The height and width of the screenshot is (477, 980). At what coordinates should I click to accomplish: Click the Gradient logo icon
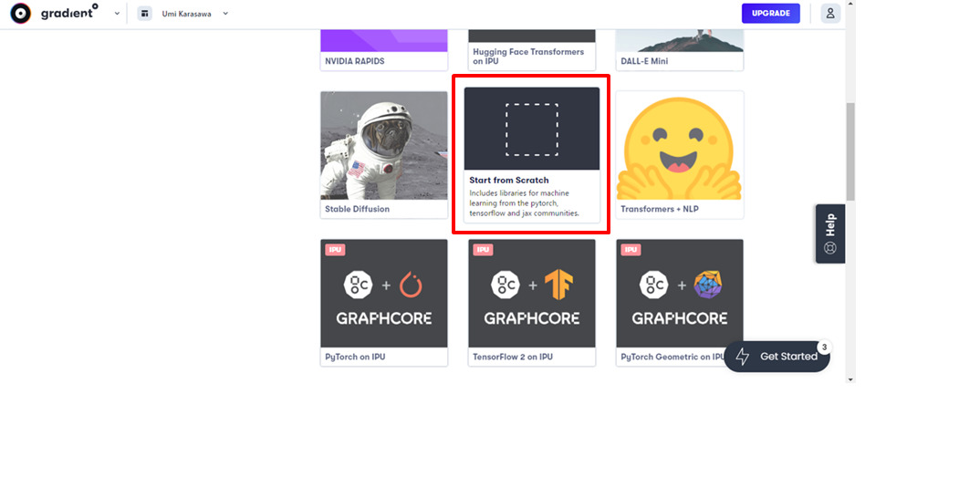coord(21,13)
